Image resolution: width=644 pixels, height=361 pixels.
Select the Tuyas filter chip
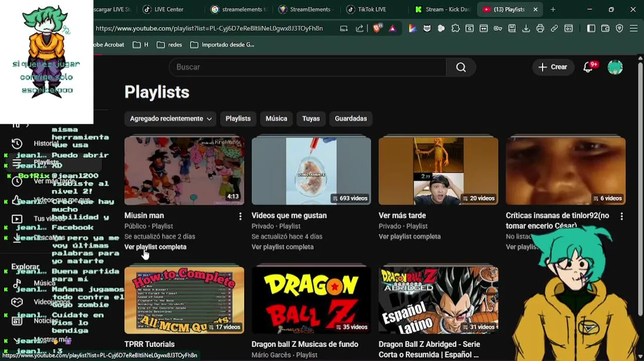pyautogui.click(x=310, y=119)
